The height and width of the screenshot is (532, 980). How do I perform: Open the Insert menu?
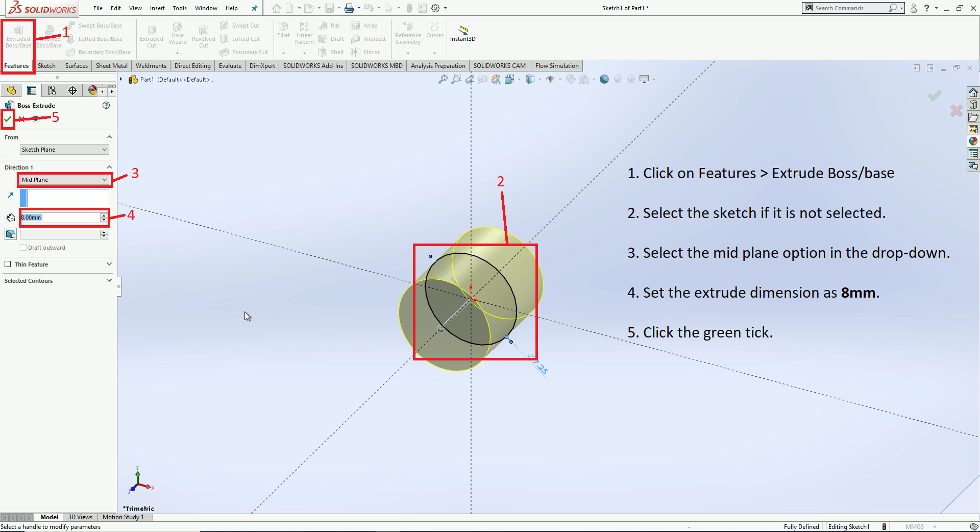157,8
